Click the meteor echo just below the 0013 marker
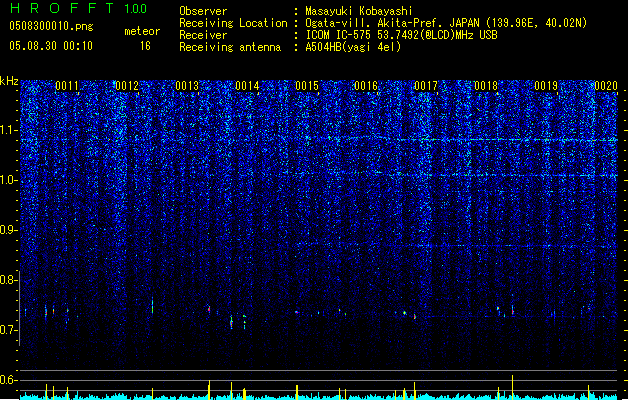 pyautogui.click(x=209, y=309)
